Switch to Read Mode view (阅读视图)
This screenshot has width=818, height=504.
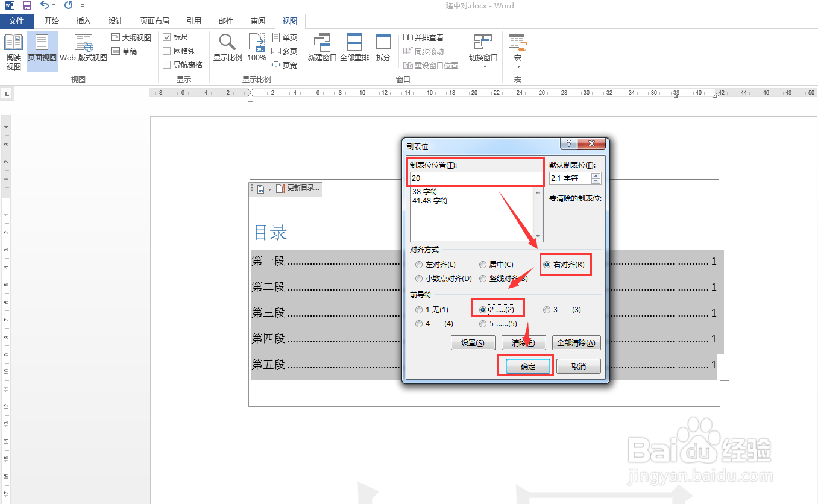(x=13, y=52)
